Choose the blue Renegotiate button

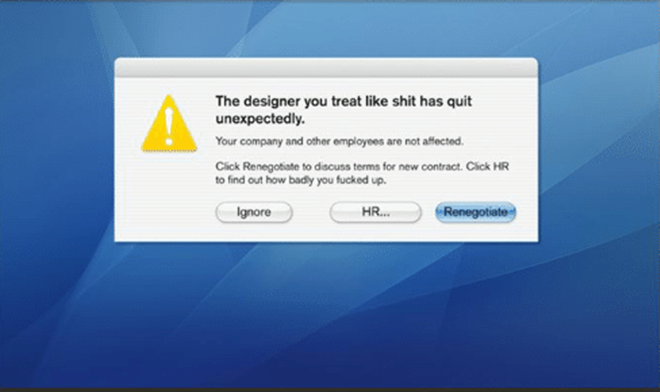coord(476,212)
